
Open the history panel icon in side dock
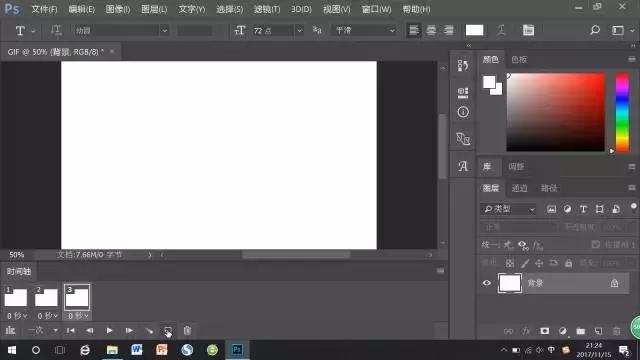pyautogui.click(x=463, y=66)
